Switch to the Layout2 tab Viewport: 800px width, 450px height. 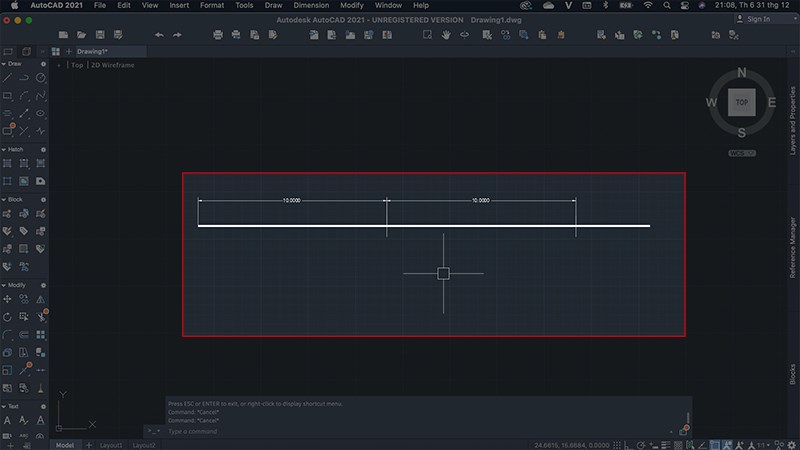click(144, 444)
